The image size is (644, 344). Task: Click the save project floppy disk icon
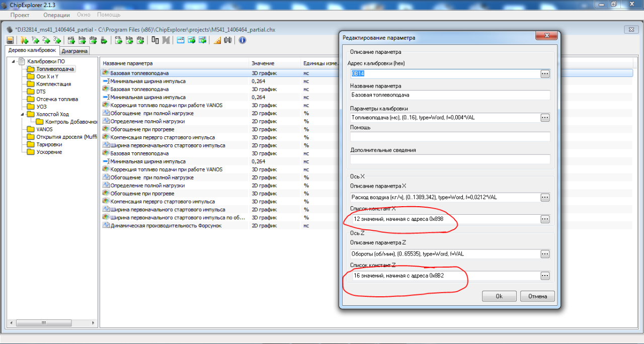coord(10,40)
